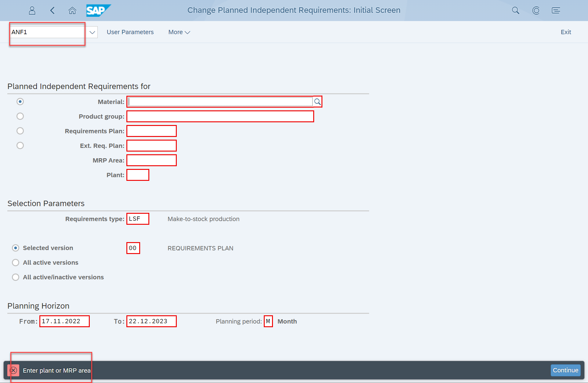Click the 'Planning Horizon' section heading

point(38,306)
